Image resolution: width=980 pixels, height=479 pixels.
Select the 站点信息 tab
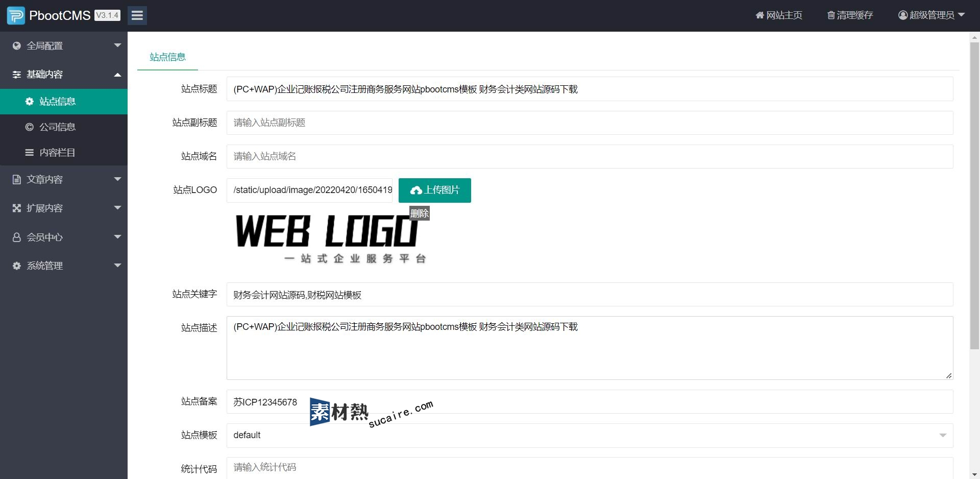point(167,57)
